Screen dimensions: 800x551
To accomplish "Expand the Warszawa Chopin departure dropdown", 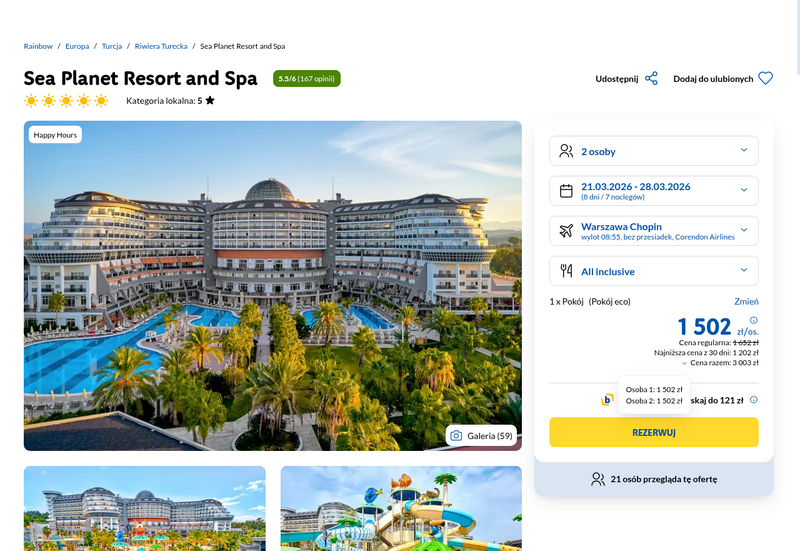I will click(654, 231).
